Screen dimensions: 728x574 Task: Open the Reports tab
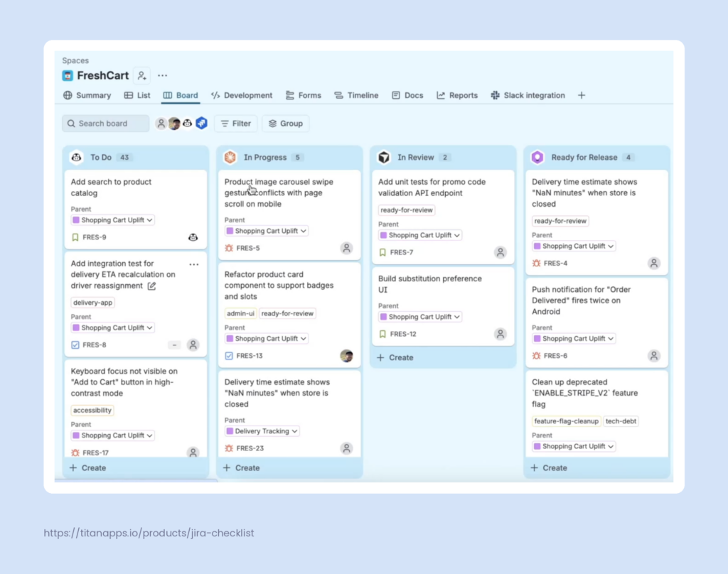(457, 95)
